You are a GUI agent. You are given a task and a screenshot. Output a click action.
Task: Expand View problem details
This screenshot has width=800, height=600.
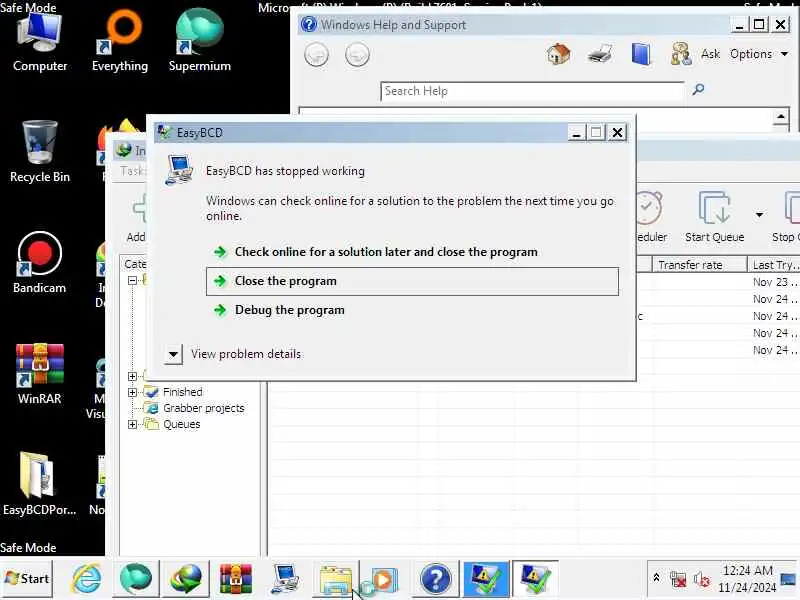point(173,354)
